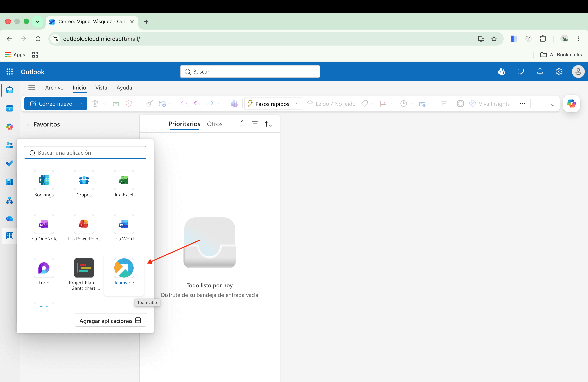Open the Bookings app
Screen dimensions: 588x382
(44, 184)
